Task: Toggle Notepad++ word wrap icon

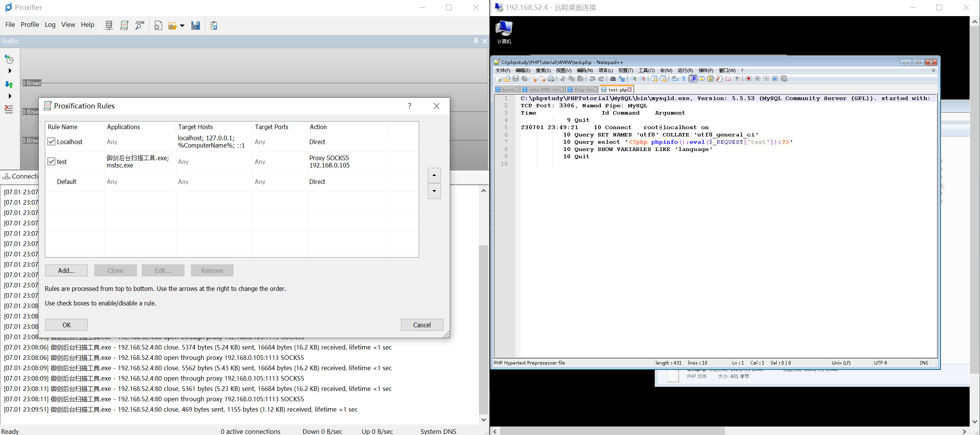Action: [x=675, y=79]
